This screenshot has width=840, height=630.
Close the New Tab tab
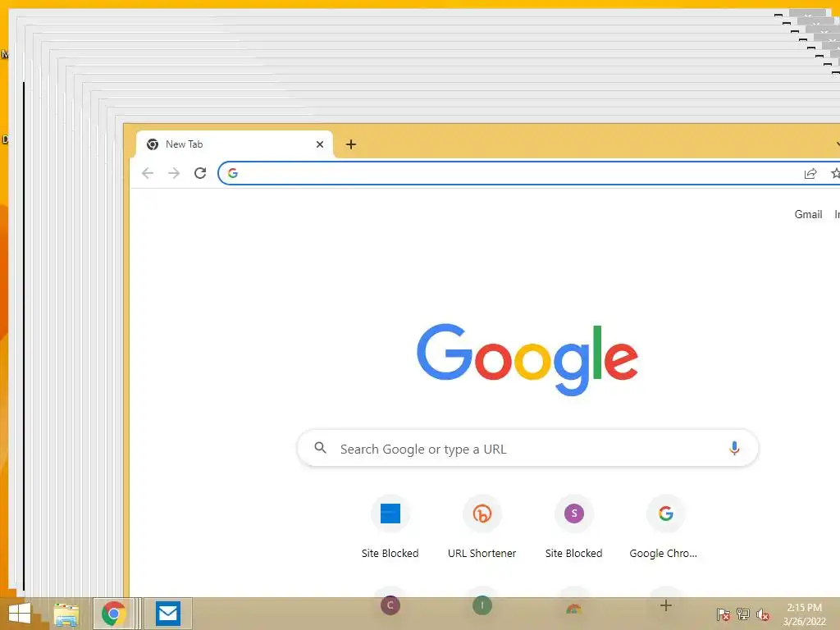tap(320, 144)
